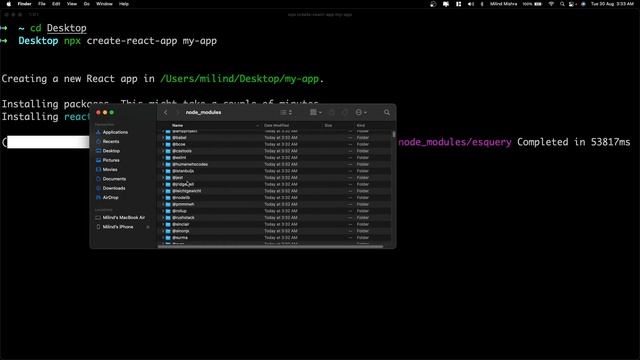Click the terminal install progress bar
The image size is (640, 360).
[x=48, y=142]
